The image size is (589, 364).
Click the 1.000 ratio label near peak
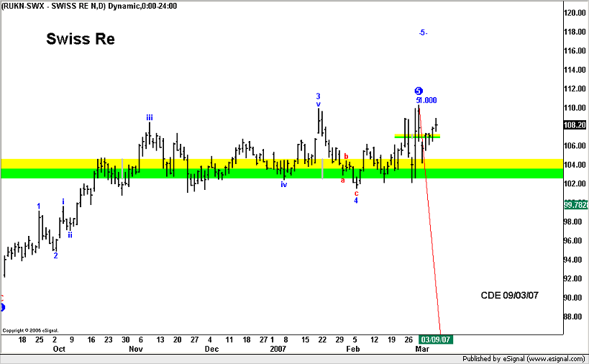[429, 101]
